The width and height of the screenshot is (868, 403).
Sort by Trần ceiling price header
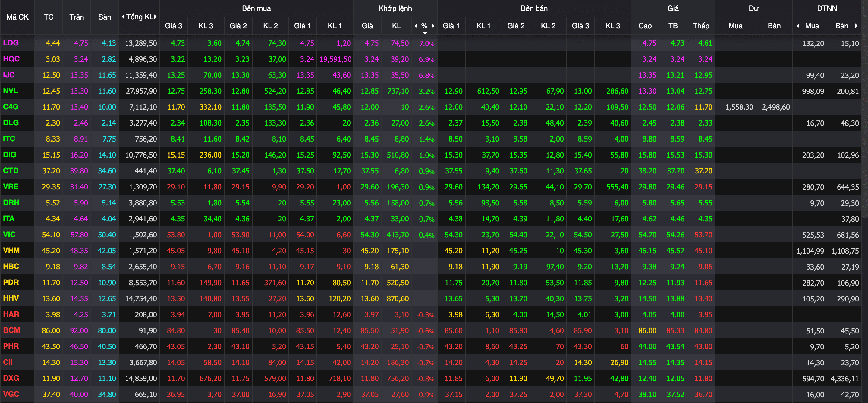click(77, 17)
